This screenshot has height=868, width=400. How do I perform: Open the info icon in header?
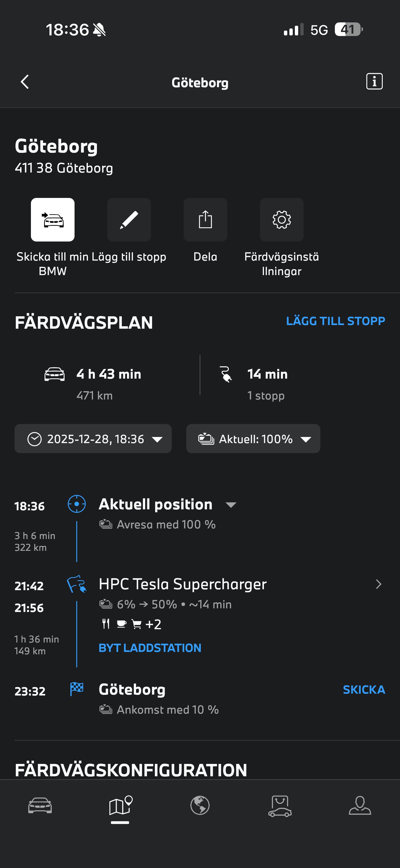pos(374,81)
